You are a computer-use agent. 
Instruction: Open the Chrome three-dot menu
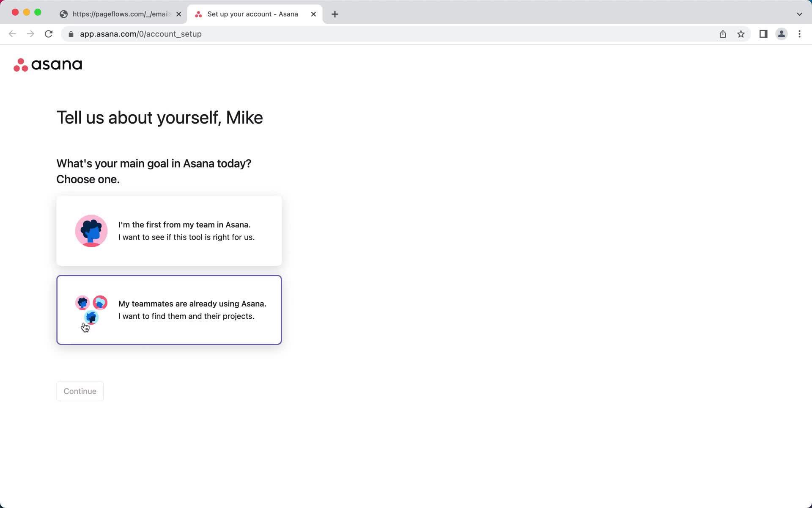coord(799,34)
